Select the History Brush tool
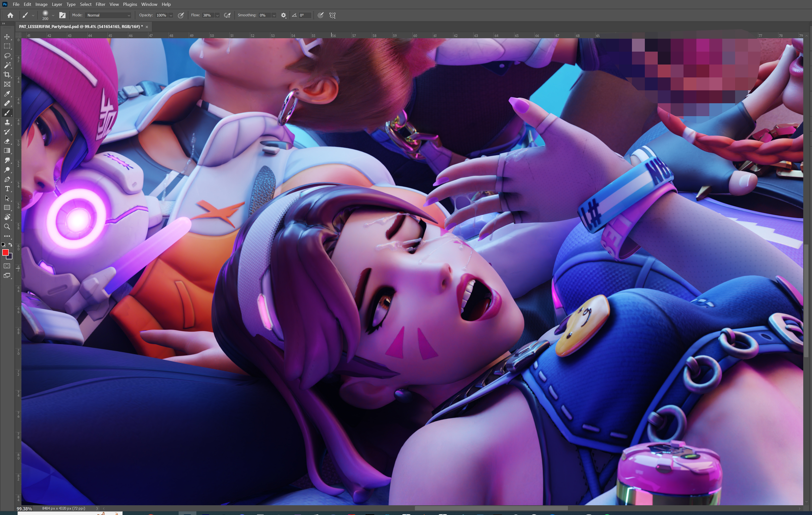Screen dimensions: 812x515 [7, 132]
